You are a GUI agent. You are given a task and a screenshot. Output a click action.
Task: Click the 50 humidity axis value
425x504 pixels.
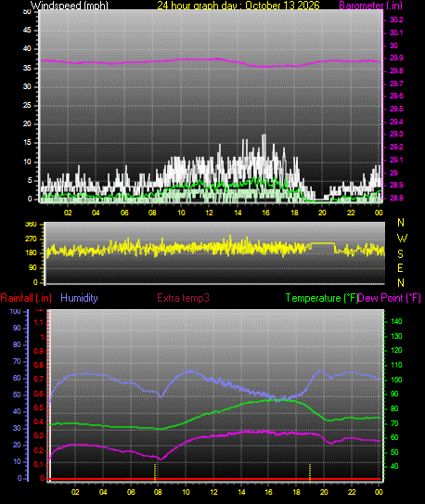coord(17,394)
